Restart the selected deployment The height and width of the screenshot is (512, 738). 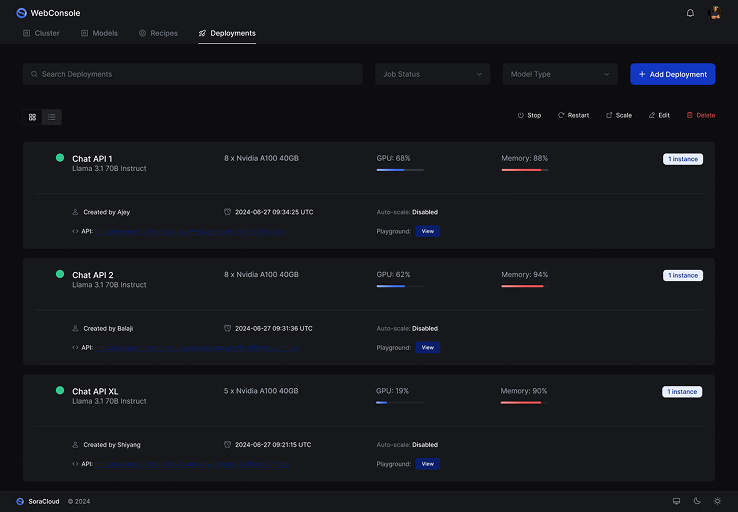pos(573,115)
